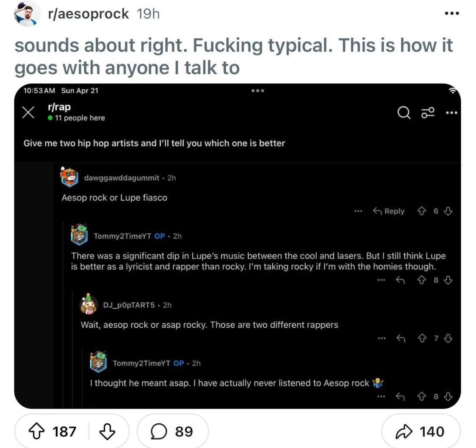476x448 pixels.
Task: Downvote dawggawddagummit's Aesop rock comment
Action: pyautogui.click(x=448, y=211)
